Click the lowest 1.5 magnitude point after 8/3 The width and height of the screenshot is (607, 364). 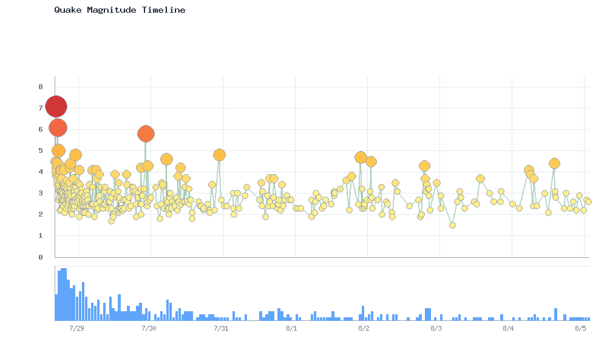tap(453, 225)
